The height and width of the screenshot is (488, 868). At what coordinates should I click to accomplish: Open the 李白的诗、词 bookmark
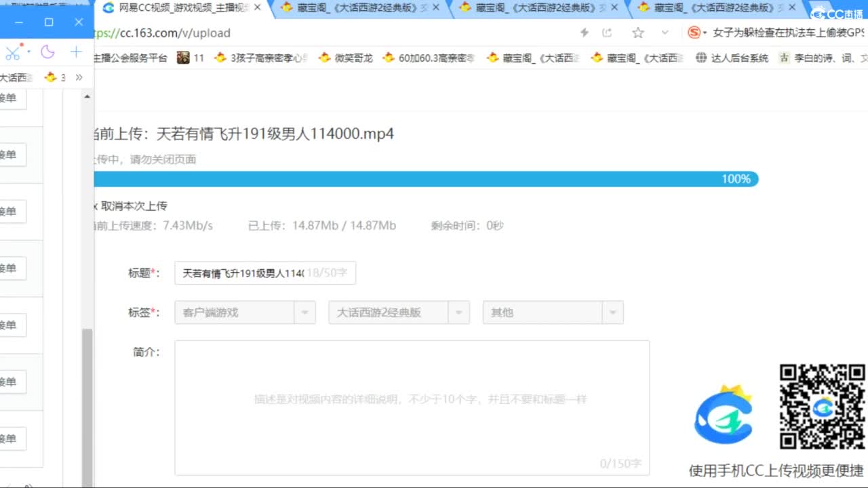[823, 58]
